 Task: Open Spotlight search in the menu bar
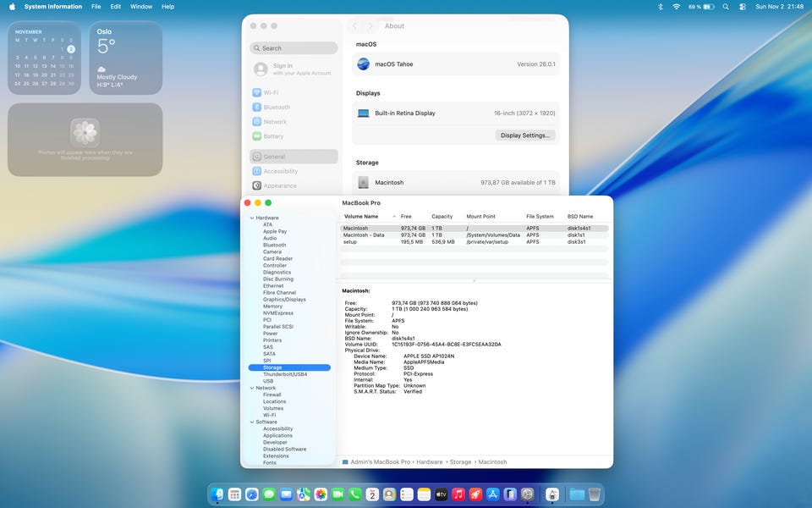point(726,6)
